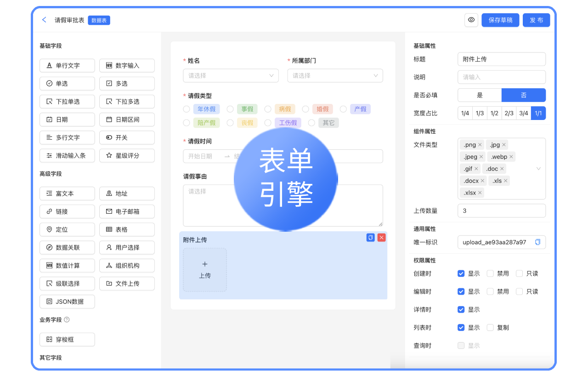This screenshot has height=377, width=588.
Task: Expand the 所属部门 dropdown
Action: click(335, 75)
